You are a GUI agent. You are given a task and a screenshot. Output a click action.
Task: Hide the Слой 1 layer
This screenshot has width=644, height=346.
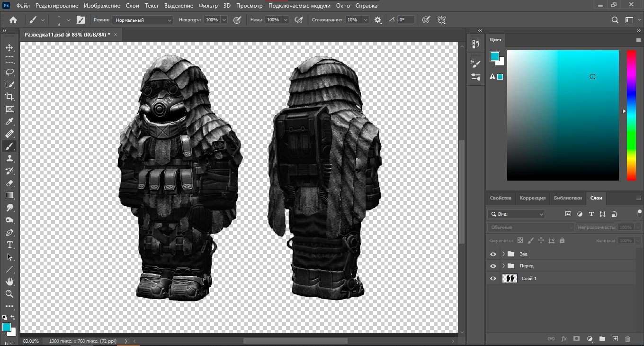click(493, 278)
